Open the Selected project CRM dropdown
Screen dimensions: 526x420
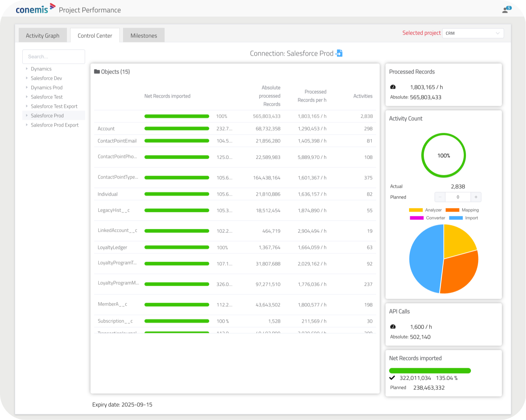(x=472, y=33)
